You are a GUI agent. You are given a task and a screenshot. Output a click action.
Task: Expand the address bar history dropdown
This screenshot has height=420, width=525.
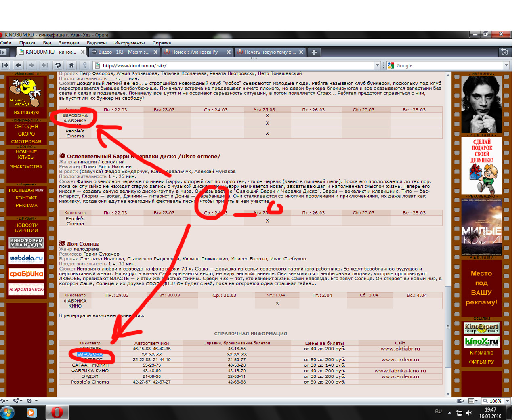pyautogui.click(x=378, y=65)
